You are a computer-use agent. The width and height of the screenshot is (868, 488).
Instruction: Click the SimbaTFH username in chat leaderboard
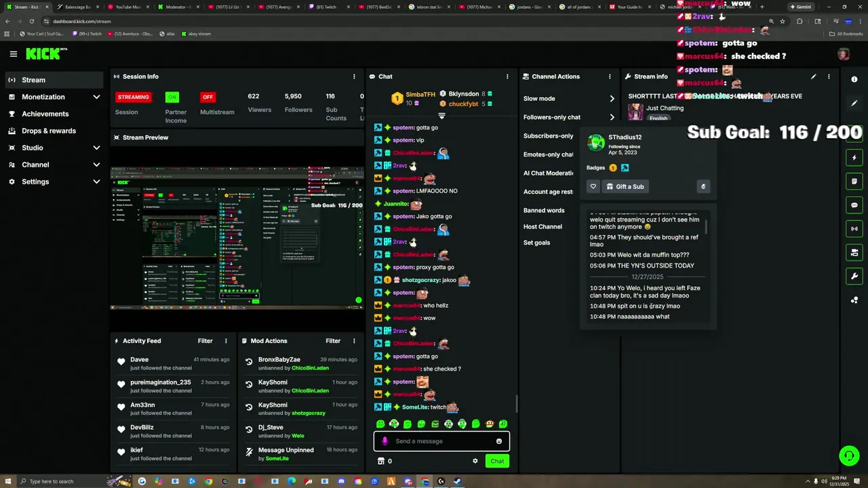point(420,95)
